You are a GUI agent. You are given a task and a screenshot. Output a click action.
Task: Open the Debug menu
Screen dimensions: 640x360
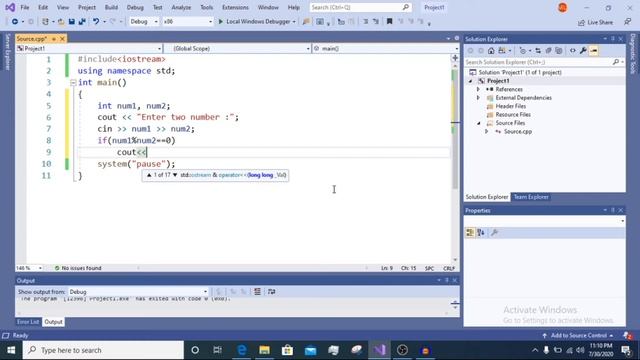click(135, 7)
